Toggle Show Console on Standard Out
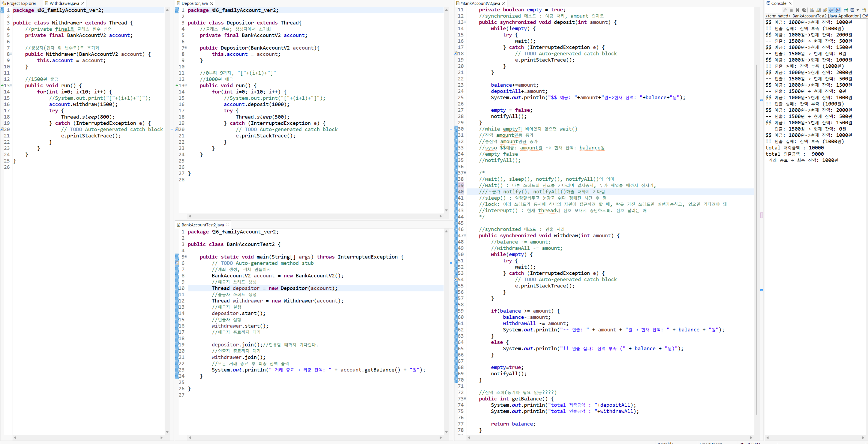The width and height of the screenshot is (868, 444). [831, 10]
